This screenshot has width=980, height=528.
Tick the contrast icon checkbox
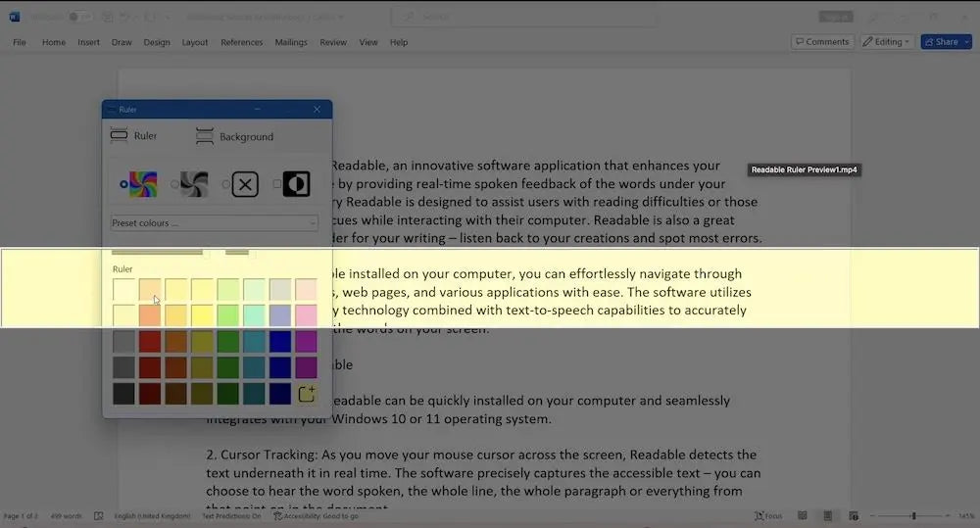(x=277, y=184)
